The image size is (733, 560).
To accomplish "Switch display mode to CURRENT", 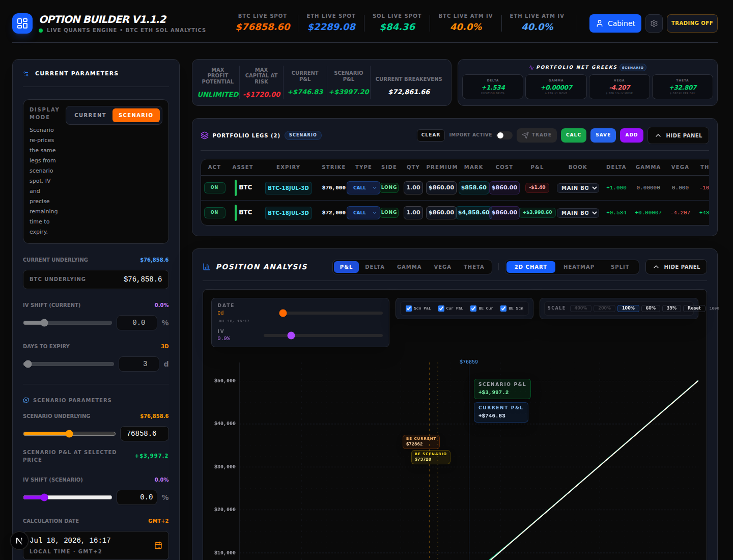I will [x=90, y=116].
